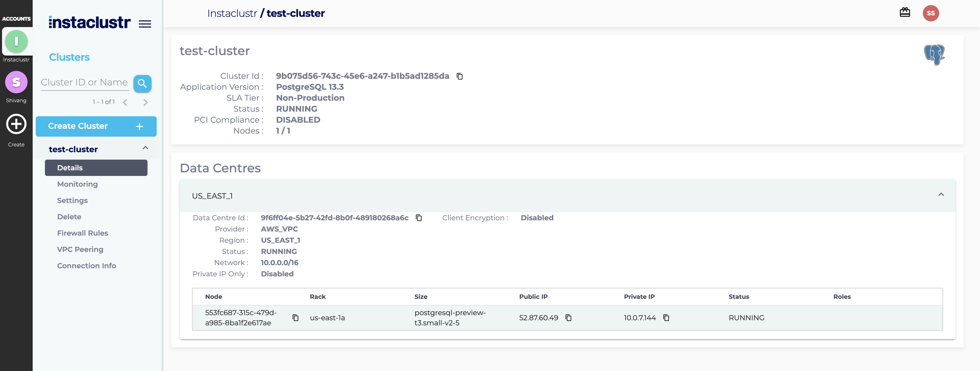Open the SS user avatar menu
Screen dimensions: 980x371
pos(931,12)
